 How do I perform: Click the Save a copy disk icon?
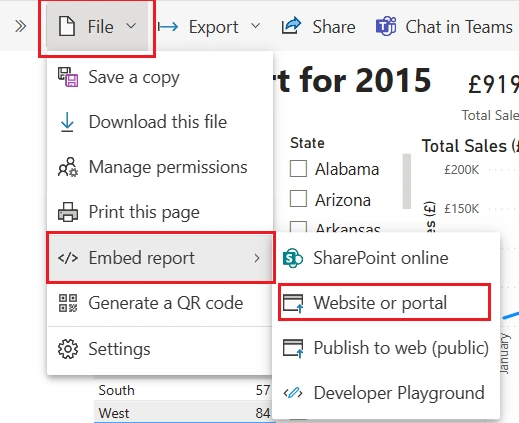click(68, 77)
